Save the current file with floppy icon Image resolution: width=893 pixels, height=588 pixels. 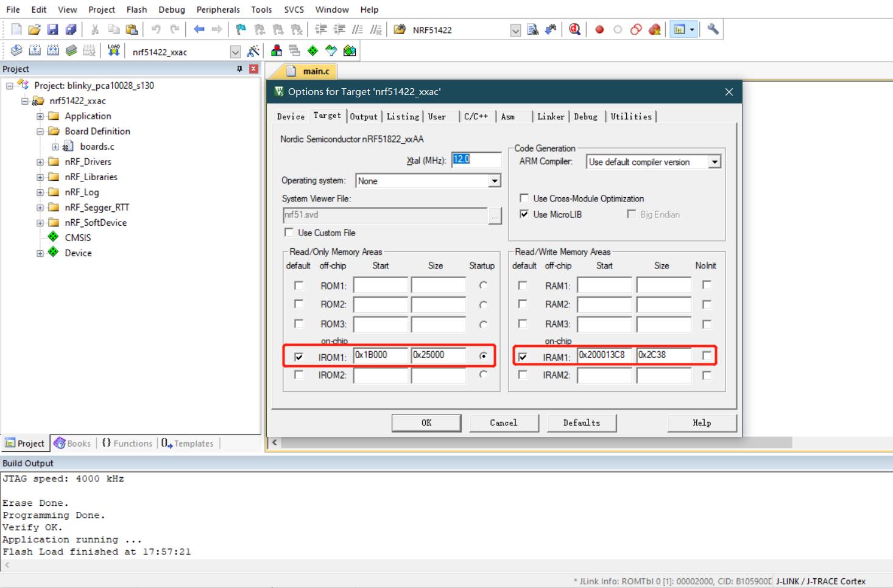[53, 29]
